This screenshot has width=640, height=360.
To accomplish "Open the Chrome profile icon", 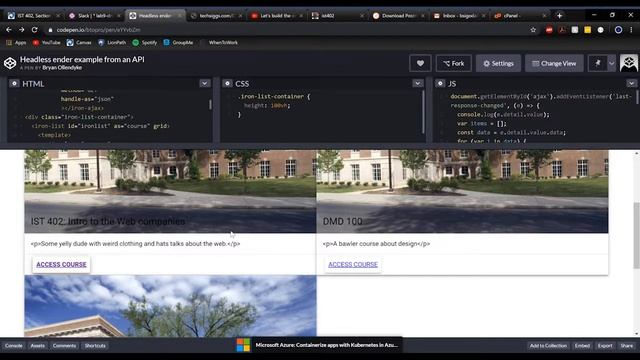I will click(x=618, y=30).
